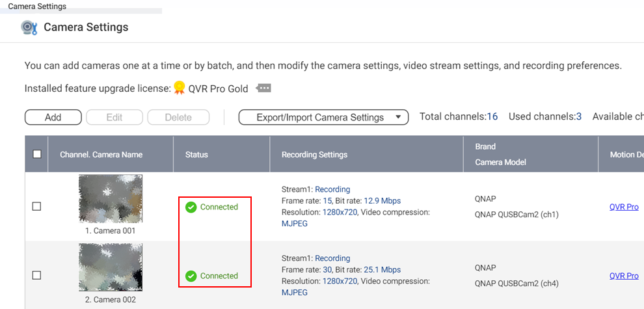Click the Status column header
644x309 pixels.
[197, 155]
